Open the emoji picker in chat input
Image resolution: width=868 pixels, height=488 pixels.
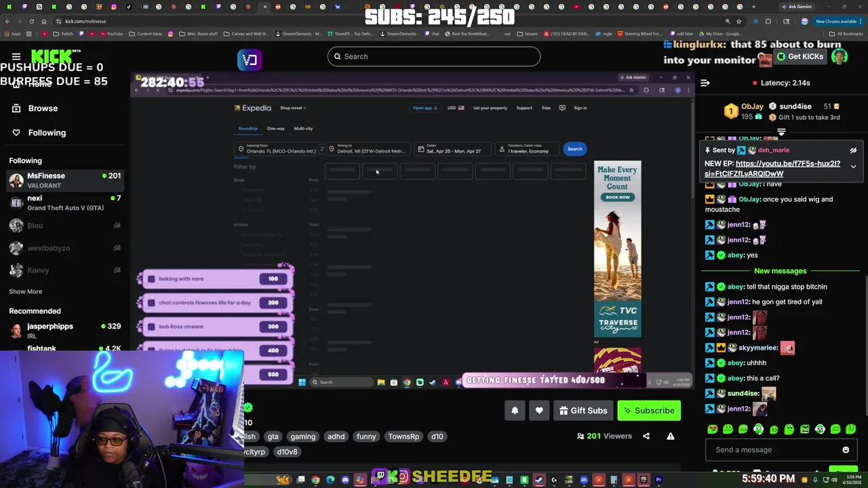point(846,450)
